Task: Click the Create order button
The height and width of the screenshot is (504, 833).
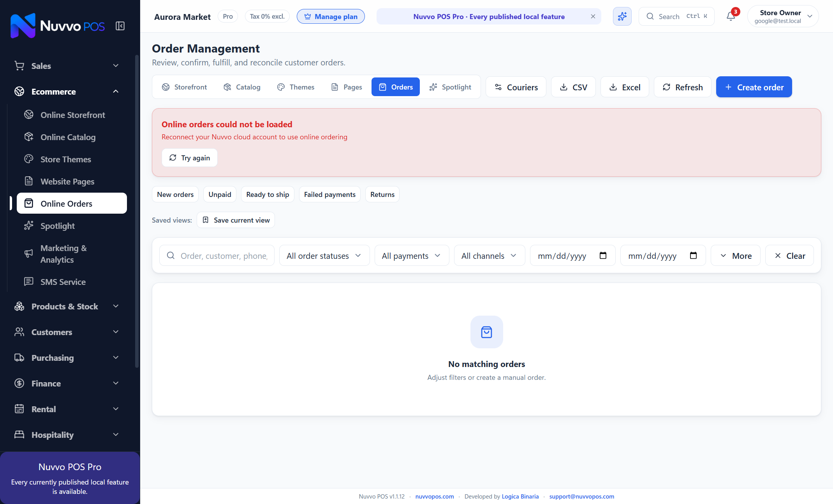Action: pos(754,87)
